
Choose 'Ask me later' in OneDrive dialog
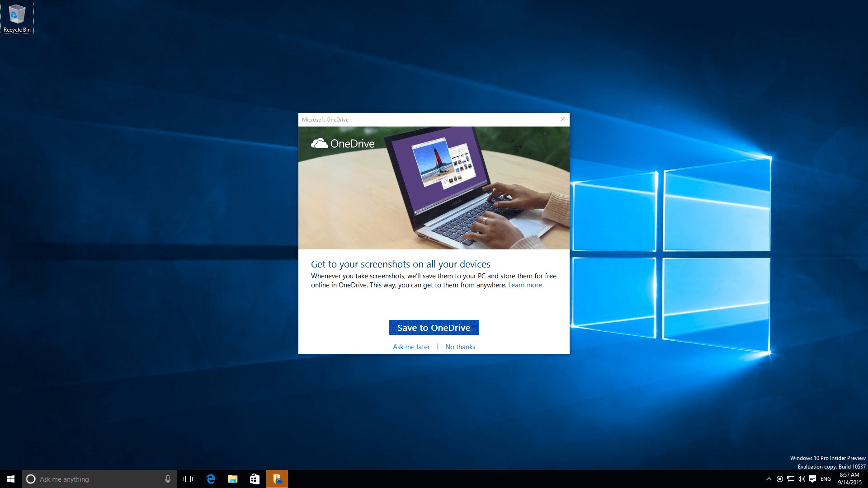(411, 347)
